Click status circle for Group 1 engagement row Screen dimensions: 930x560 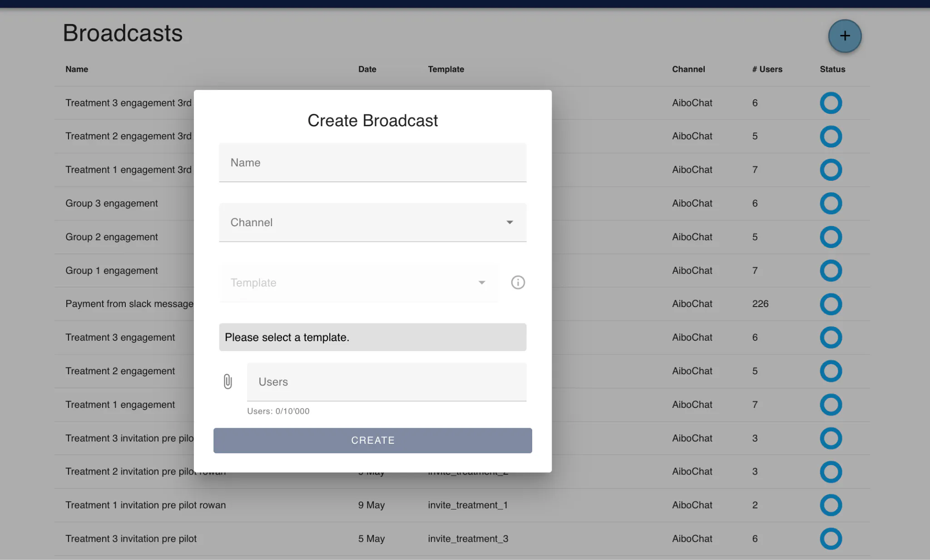(831, 271)
